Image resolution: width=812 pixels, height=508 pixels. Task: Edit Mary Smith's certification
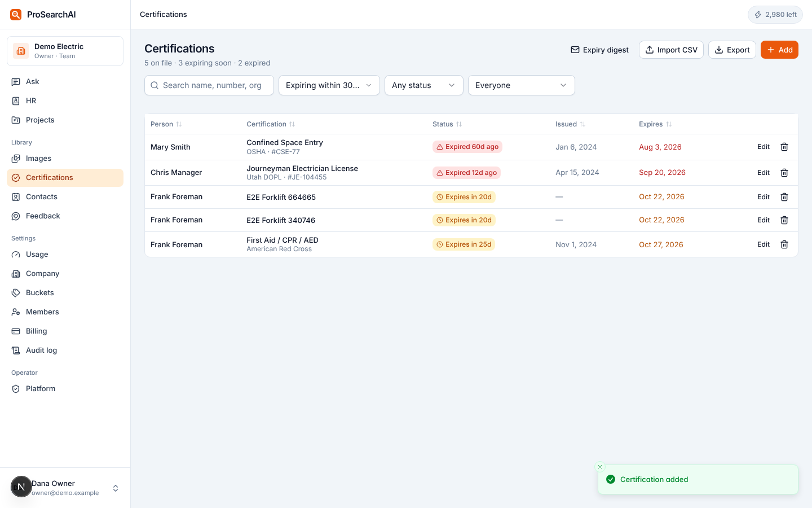(x=764, y=147)
